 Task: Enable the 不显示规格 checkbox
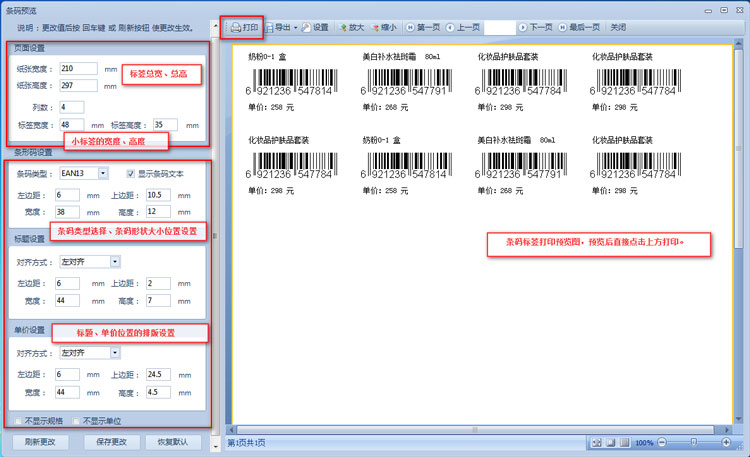pos(19,421)
